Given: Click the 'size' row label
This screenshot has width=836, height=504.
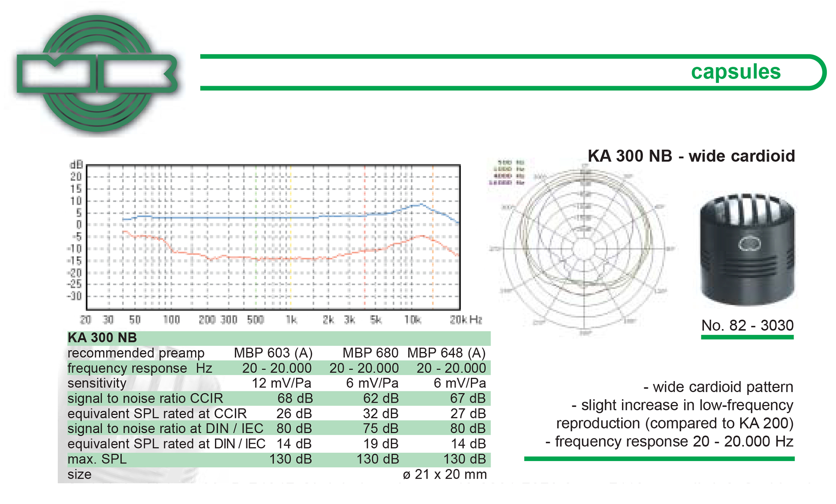Looking at the screenshot, I should (x=79, y=474).
